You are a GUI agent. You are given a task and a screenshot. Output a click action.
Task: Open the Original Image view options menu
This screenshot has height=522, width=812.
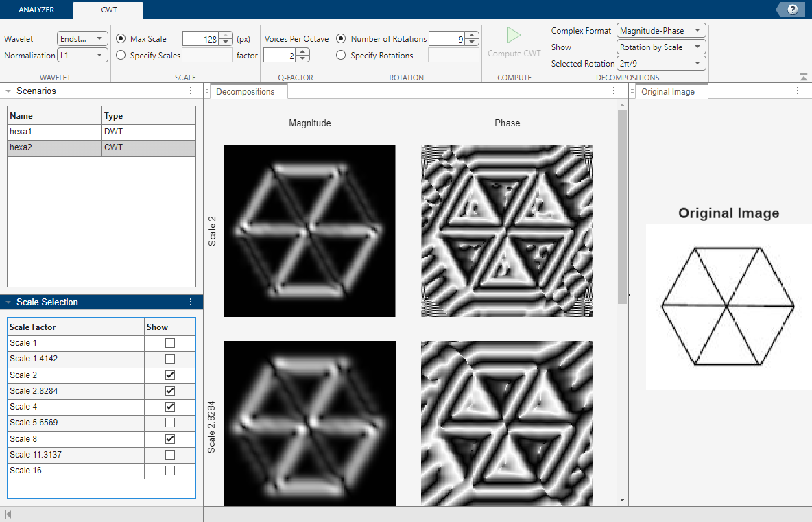click(x=797, y=91)
